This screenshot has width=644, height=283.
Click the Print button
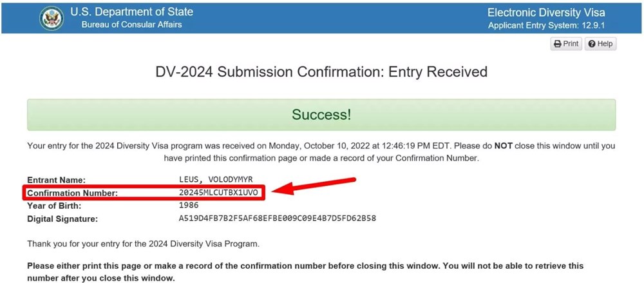coord(566,44)
